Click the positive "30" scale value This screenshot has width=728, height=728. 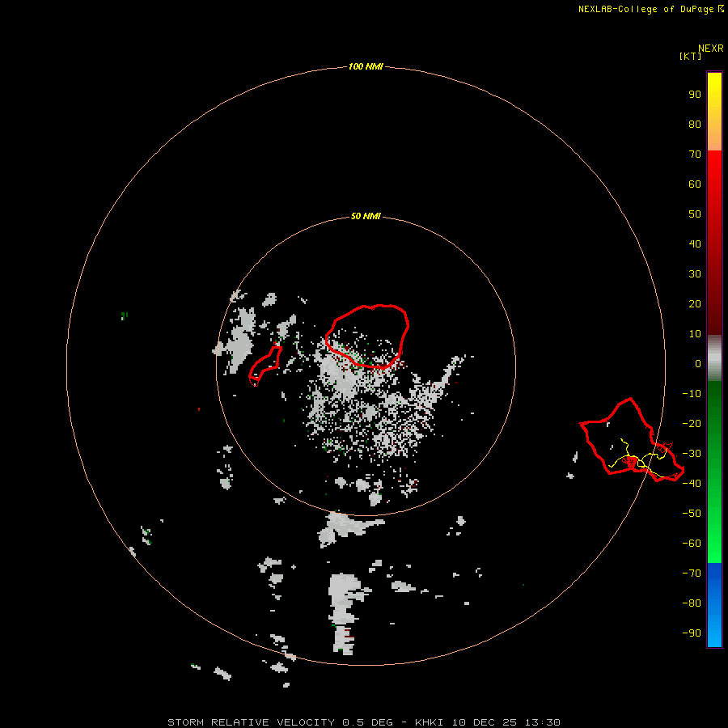(x=695, y=274)
